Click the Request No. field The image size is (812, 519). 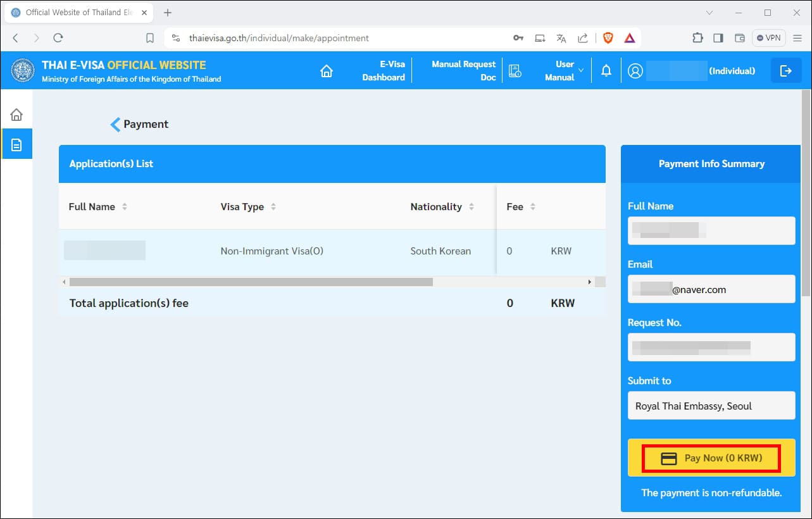tap(711, 347)
